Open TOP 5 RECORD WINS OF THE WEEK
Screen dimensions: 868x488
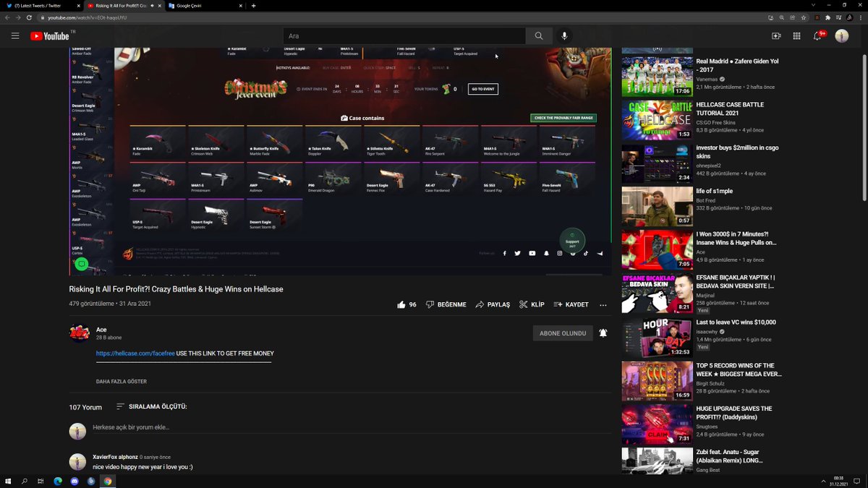(x=658, y=380)
